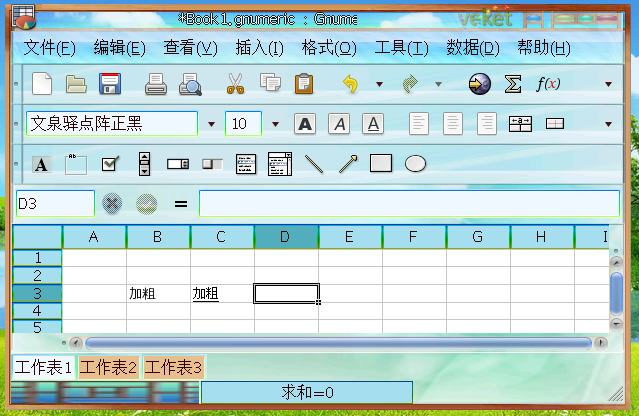Focus the cell name box showing D3
The image size is (639, 416).
tap(55, 203)
